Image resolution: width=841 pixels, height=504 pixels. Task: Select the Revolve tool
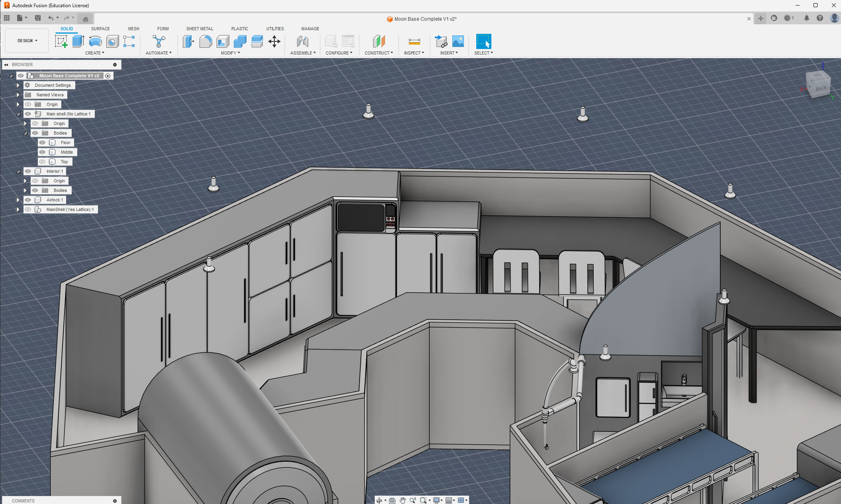pos(95,41)
